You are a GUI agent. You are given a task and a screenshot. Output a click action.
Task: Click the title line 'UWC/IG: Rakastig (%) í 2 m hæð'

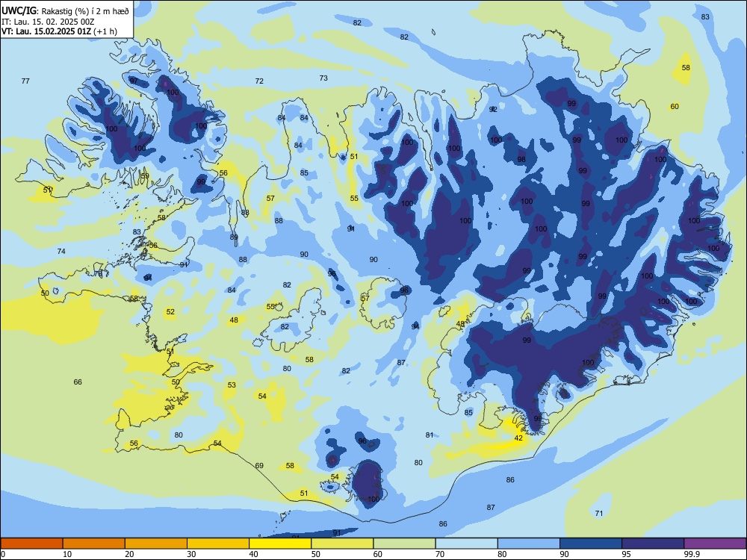(x=65, y=10)
